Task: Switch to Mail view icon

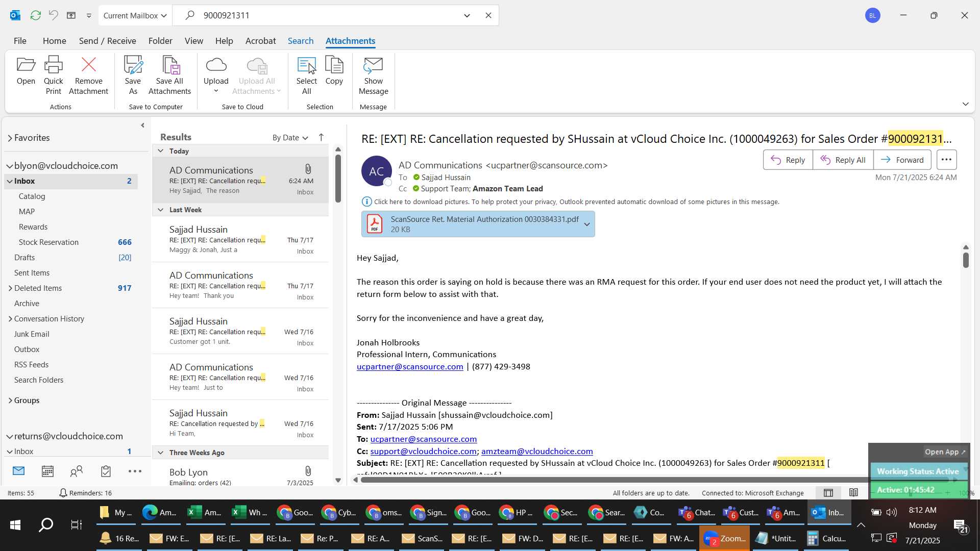Action: (x=18, y=471)
